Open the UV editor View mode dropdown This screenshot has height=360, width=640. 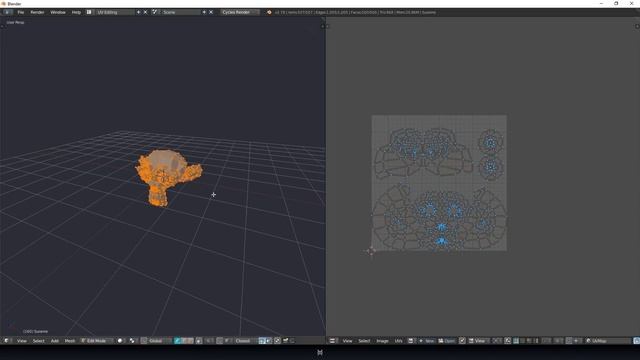479,341
